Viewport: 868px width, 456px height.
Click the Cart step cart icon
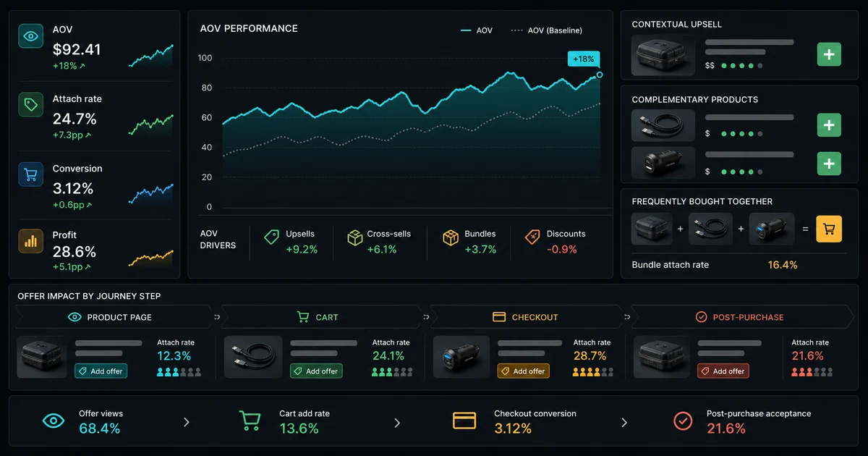point(303,317)
